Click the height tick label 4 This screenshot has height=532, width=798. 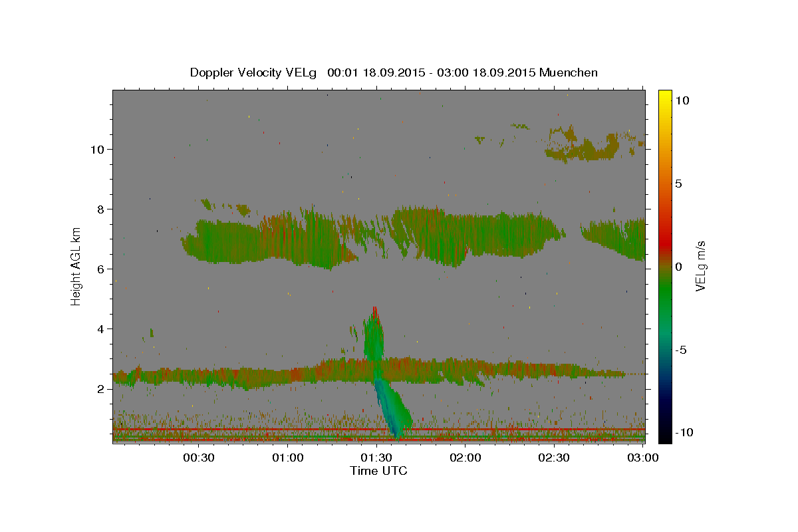pyautogui.click(x=102, y=329)
